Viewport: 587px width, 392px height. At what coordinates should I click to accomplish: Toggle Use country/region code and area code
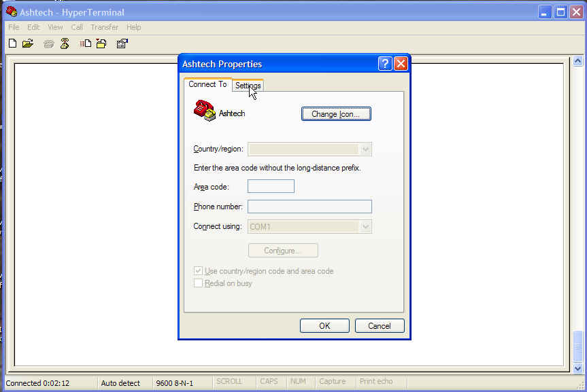pos(199,271)
